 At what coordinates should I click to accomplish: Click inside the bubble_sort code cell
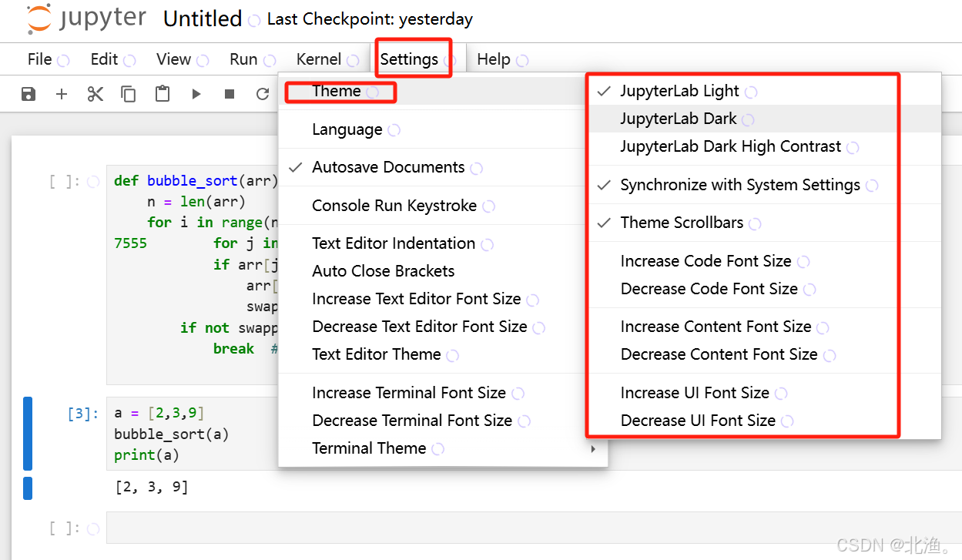[x=193, y=275]
